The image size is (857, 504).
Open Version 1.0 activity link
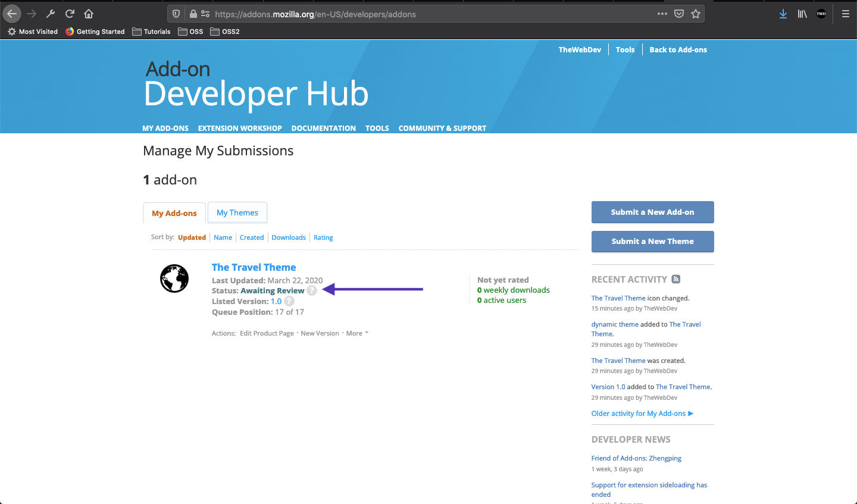coord(608,387)
